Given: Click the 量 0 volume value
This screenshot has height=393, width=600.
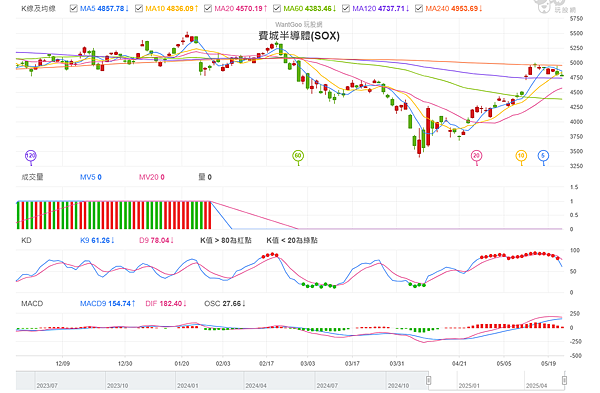Looking at the screenshot, I should 205,177.
